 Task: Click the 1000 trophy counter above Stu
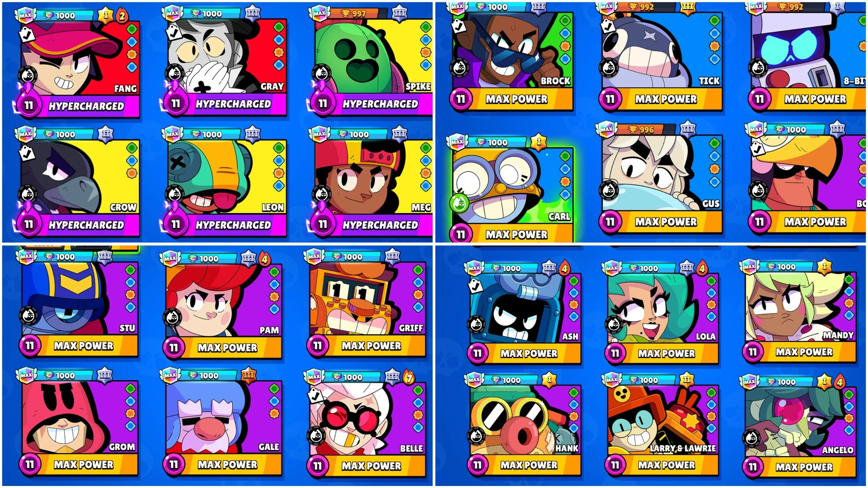click(x=65, y=257)
